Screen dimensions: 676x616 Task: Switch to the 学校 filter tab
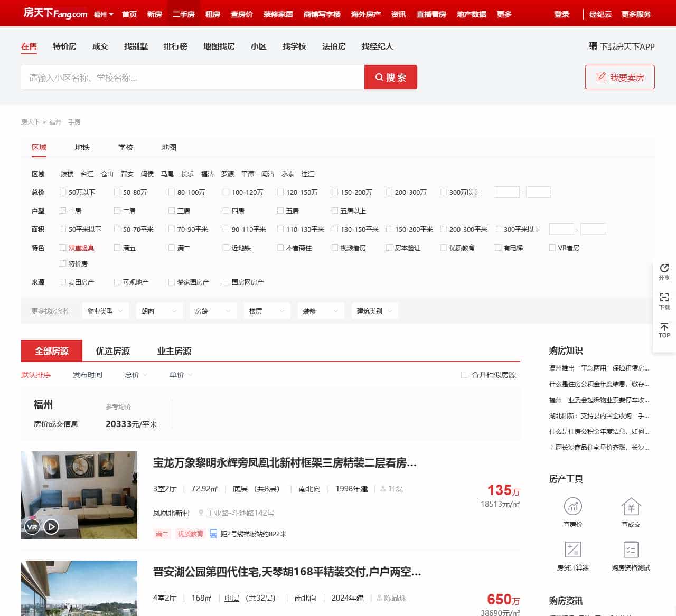click(x=126, y=147)
